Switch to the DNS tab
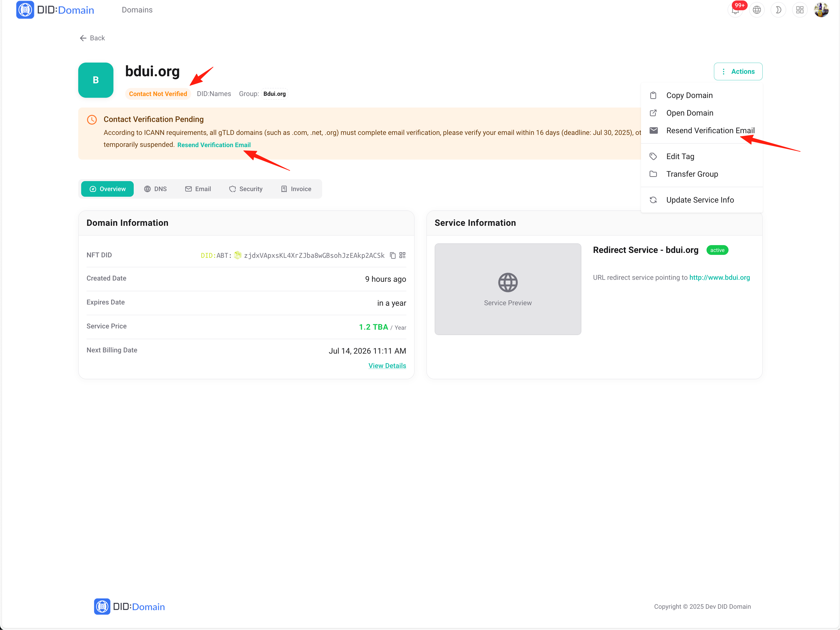Viewport: 840px width, 630px height. [x=155, y=189]
